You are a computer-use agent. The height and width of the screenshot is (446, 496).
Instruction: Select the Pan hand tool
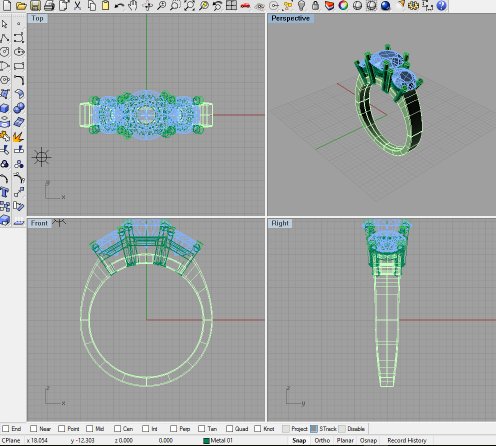tap(133, 5)
